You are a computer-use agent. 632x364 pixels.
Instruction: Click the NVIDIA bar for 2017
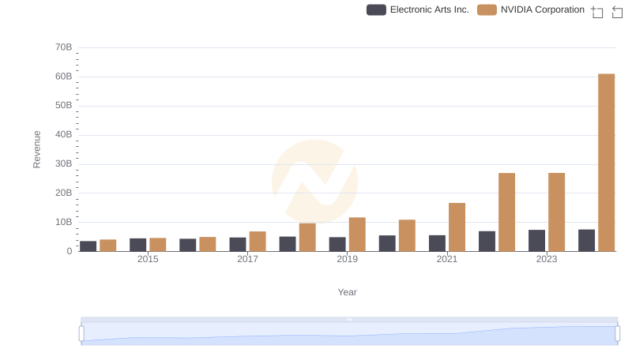click(258, 241)
